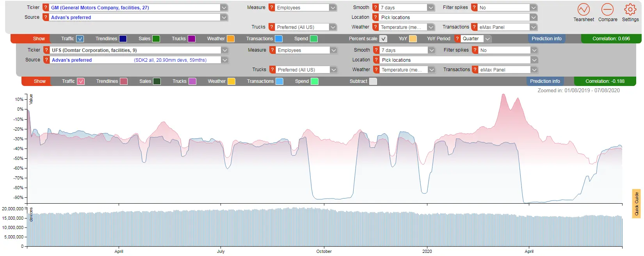Toggle UFS Weather yellow swatch
The width and height of the screenshot is (644, 256).
231,81
